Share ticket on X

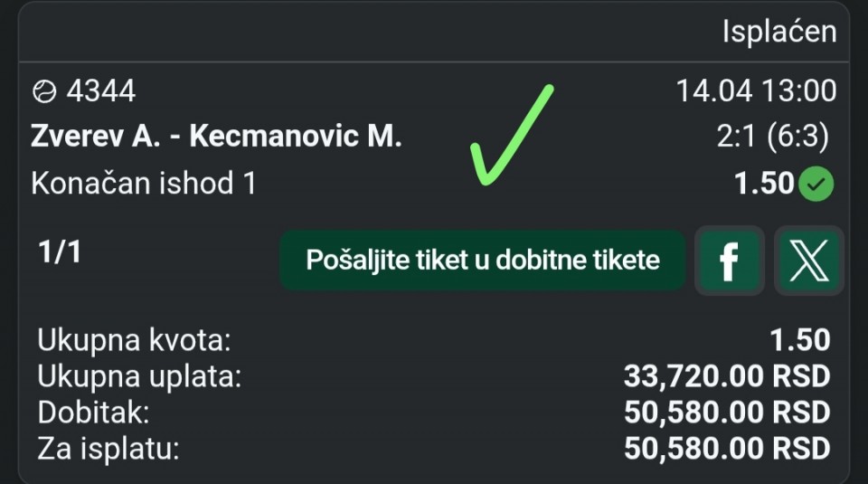pos(809,261)
